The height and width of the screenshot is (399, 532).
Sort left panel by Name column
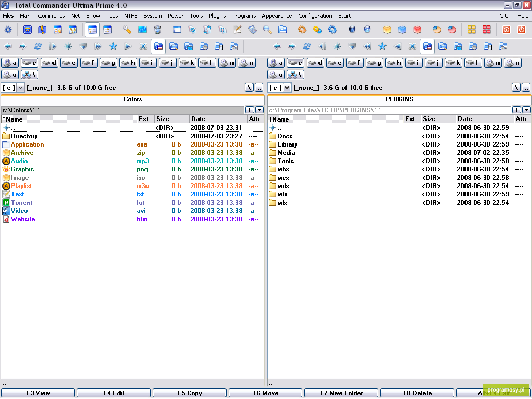(x=69, y=119)
